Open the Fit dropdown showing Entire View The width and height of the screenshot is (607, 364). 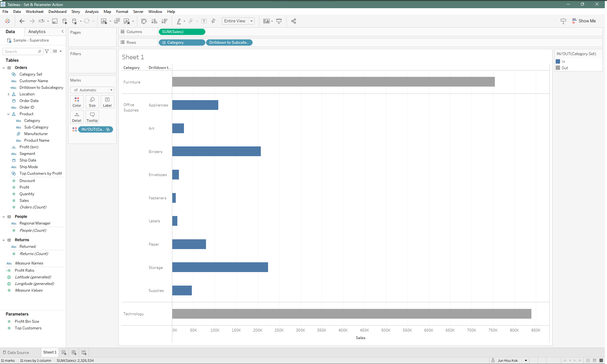click(x=238, y=21)
